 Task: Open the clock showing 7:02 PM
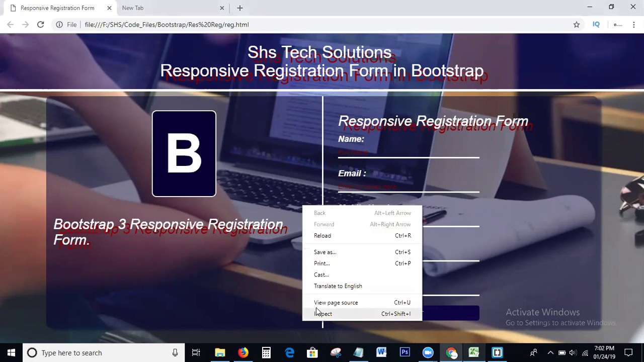[604, 352]
